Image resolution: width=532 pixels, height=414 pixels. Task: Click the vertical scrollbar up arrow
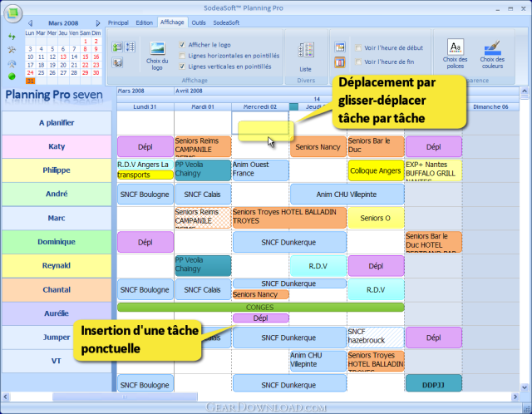coord(525,91)
